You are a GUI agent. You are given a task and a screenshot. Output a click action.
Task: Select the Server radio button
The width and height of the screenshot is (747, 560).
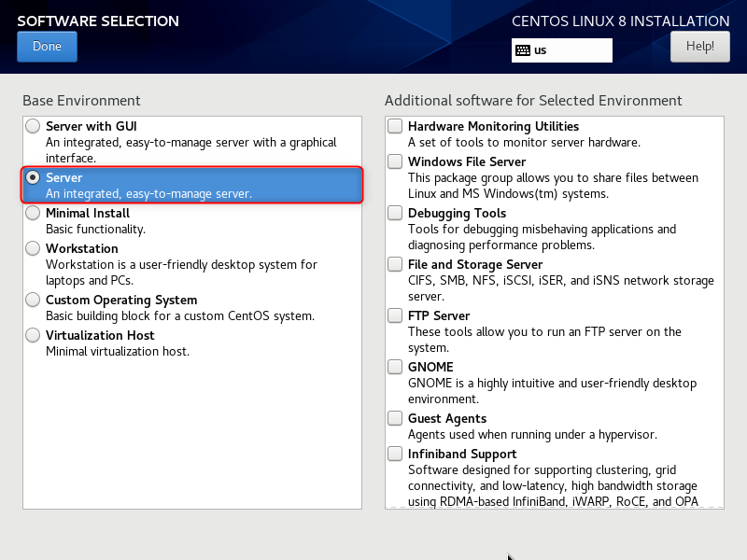33,177
